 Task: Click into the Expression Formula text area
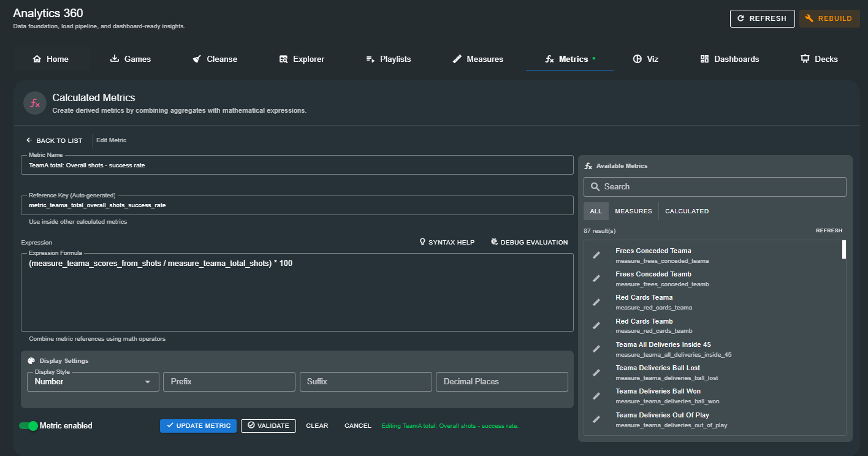[x=297, y=292]
